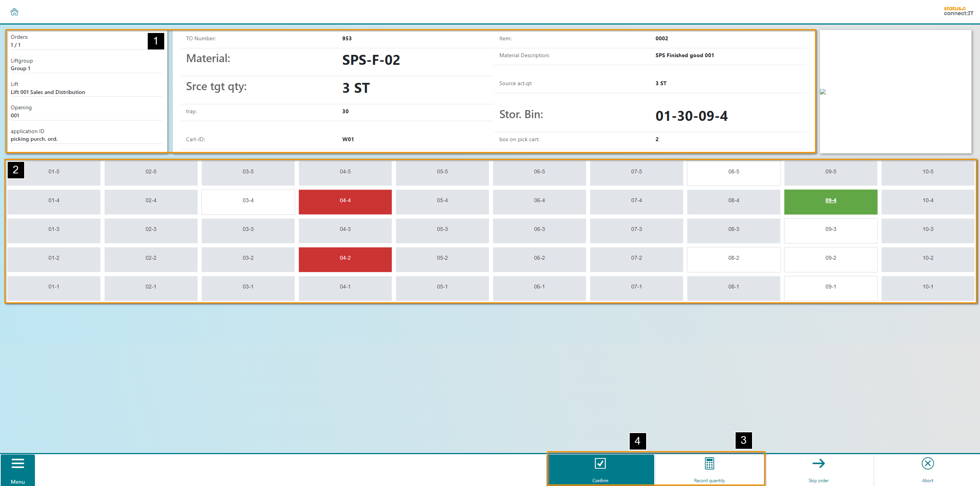Select the red bin 04-4

[345, 201]
